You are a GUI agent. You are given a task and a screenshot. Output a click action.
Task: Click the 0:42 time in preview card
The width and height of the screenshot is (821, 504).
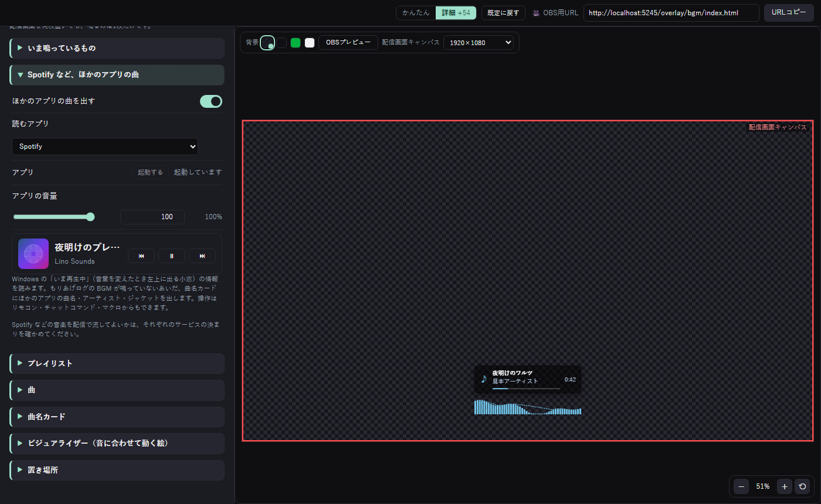point(570,380)
